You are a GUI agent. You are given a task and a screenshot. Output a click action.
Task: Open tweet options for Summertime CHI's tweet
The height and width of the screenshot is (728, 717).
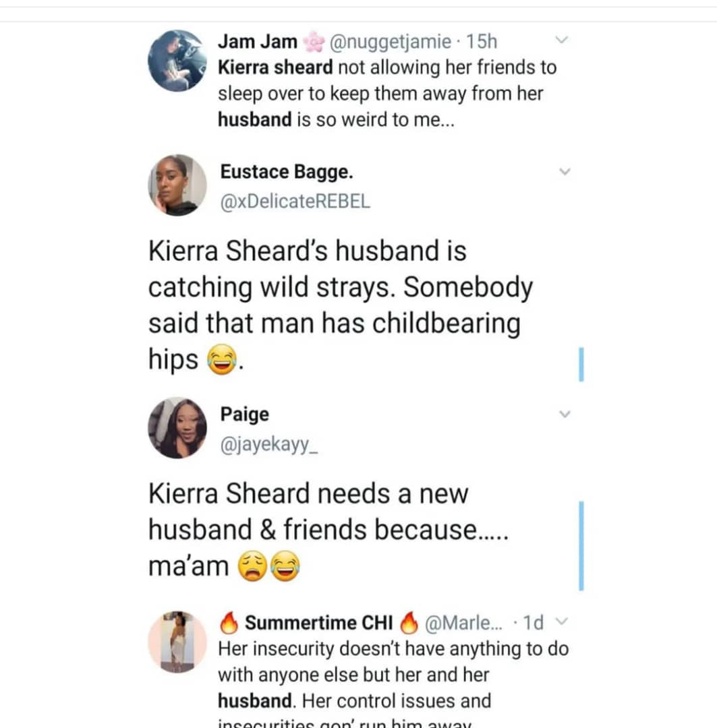pos(565,622)
